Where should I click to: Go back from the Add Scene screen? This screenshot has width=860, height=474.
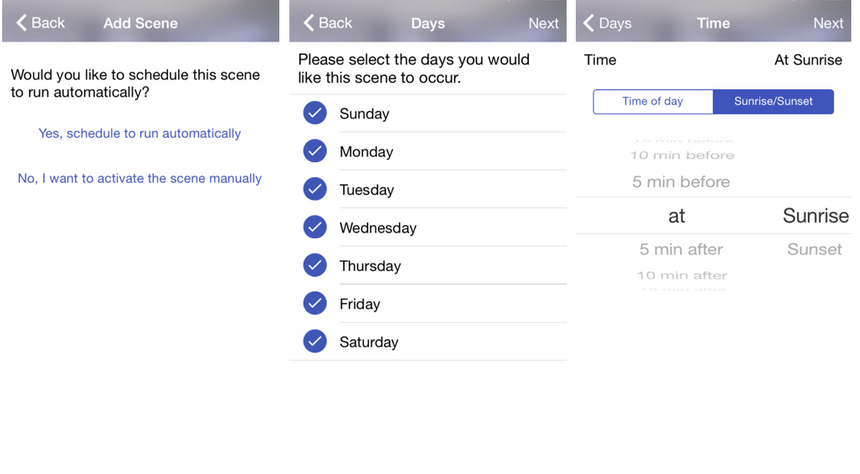(x=40, y=22)
